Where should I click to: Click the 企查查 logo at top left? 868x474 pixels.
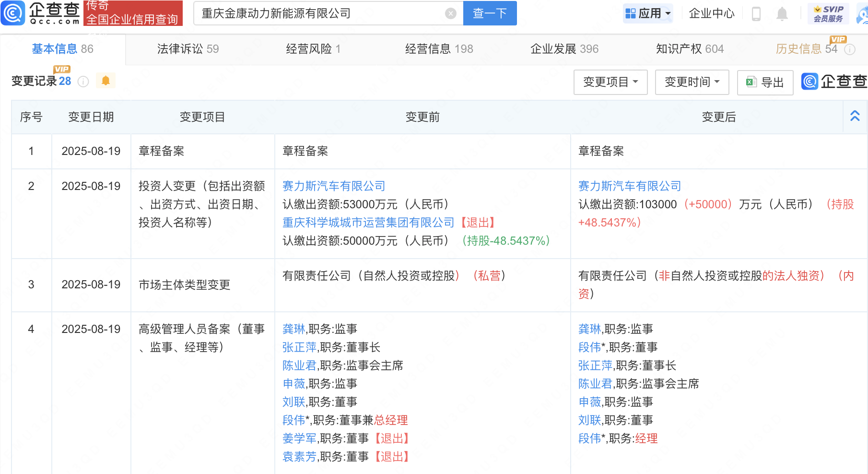41,13
